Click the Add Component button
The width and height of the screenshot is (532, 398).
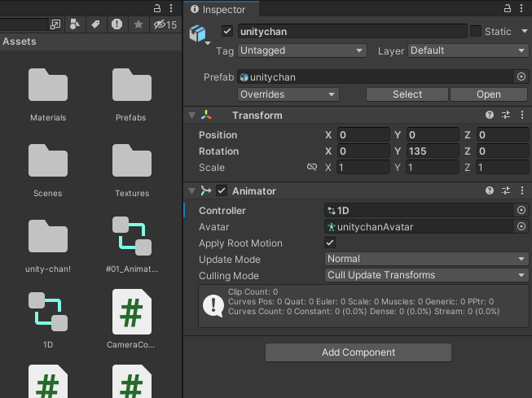358,352
